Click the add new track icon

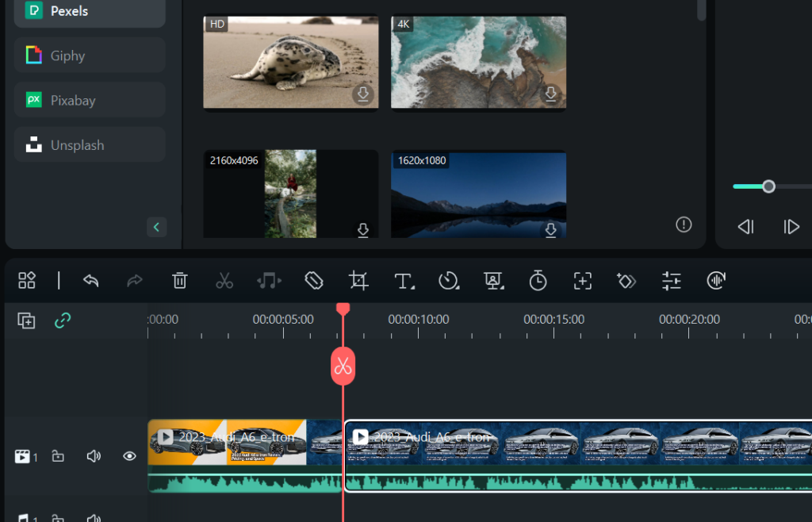[26, 321]
